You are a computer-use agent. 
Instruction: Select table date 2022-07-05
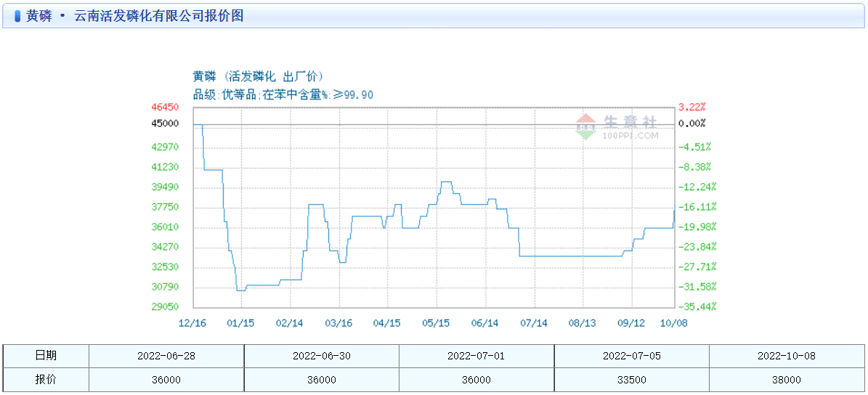click(631, 356)
